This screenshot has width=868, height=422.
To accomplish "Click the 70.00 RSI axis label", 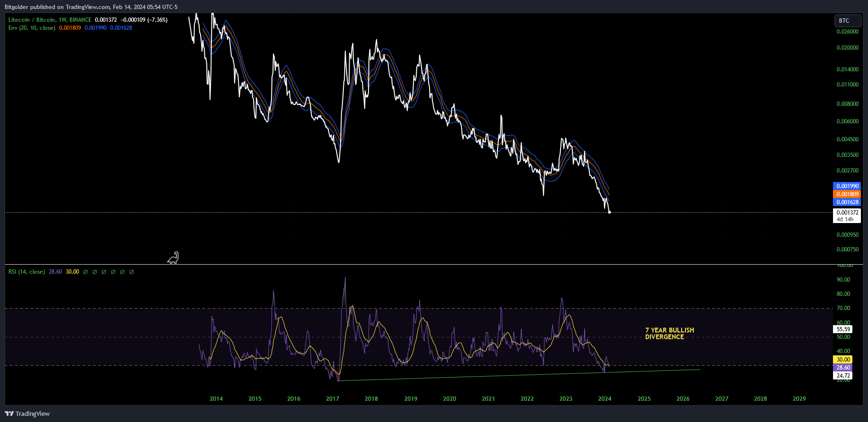I will pos(843,308).
